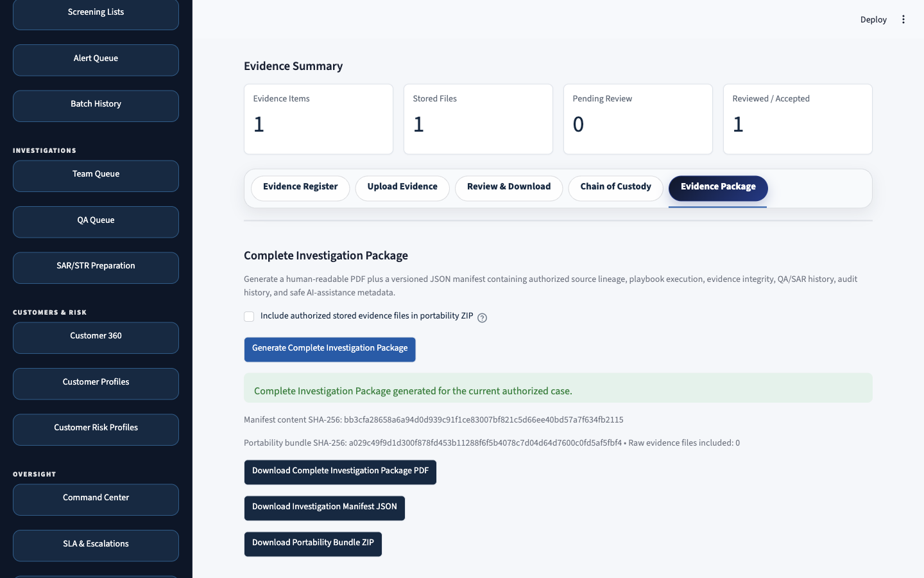The height and width of the screenshot is (578, 924).
Task: Generate Complete Investigation Package
Action: 330,349
